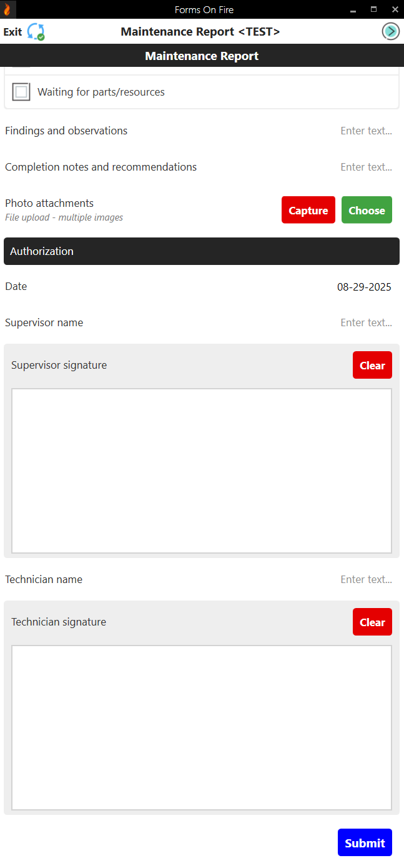The height and width of the screenshot is (868, 404).
Task: Select the Date field showing 08-29-2025
Action: pos(364,287)
